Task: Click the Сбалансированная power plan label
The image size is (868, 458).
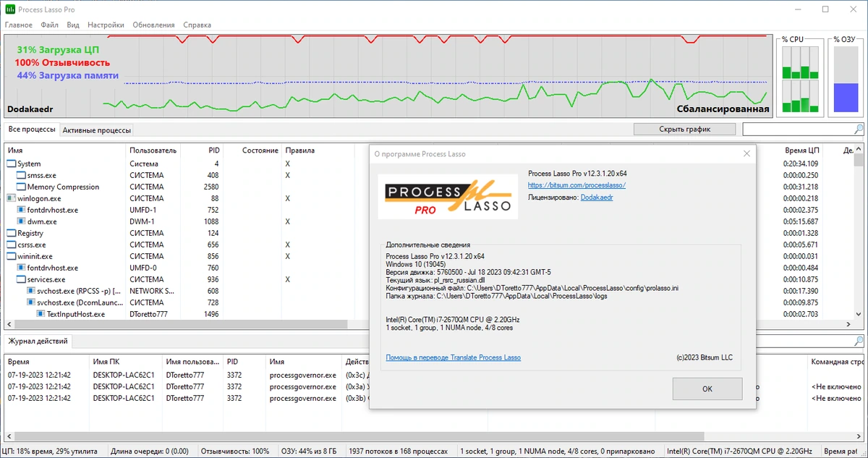Action: point(723,110)
